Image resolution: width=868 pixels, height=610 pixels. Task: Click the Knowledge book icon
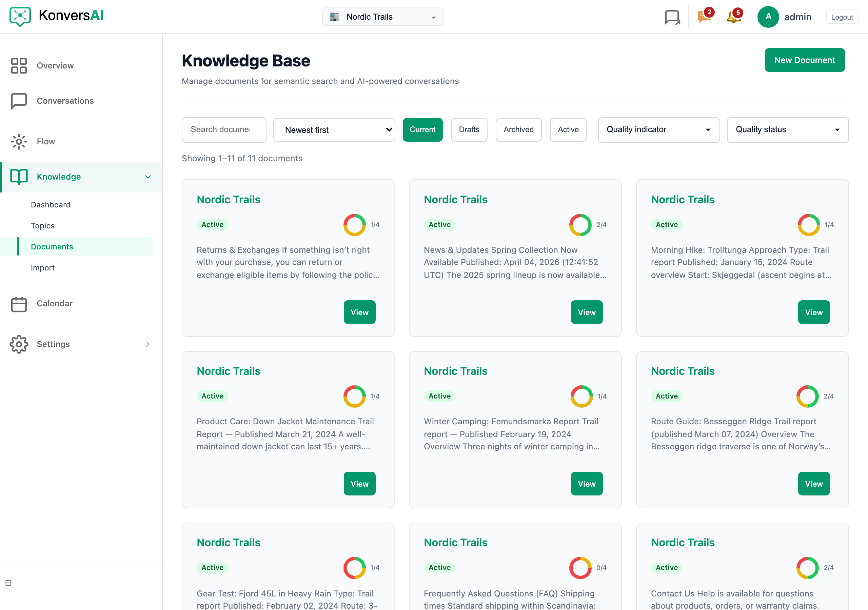click(19, 177)
